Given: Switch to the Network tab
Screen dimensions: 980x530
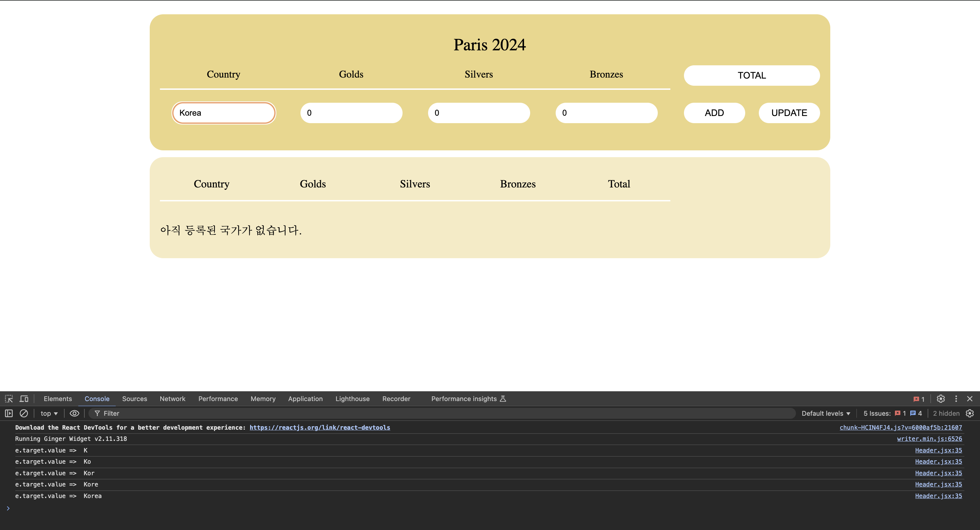Looking at the screenshot, I should click(x=172, y=398).
